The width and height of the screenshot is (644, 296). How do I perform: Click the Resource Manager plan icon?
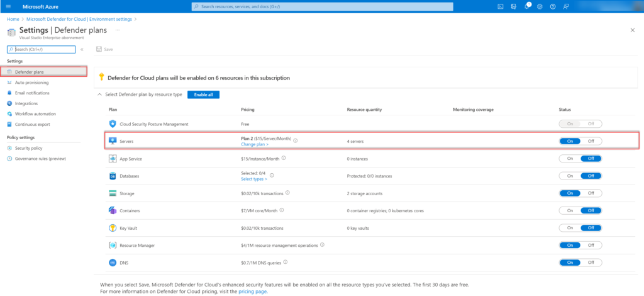tap(113, 245)
